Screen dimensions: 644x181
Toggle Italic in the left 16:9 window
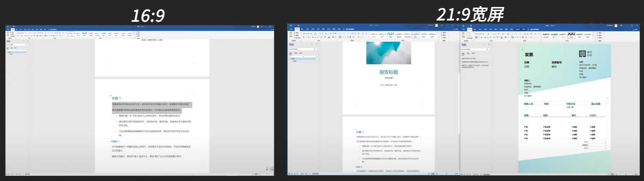[20, 36]
